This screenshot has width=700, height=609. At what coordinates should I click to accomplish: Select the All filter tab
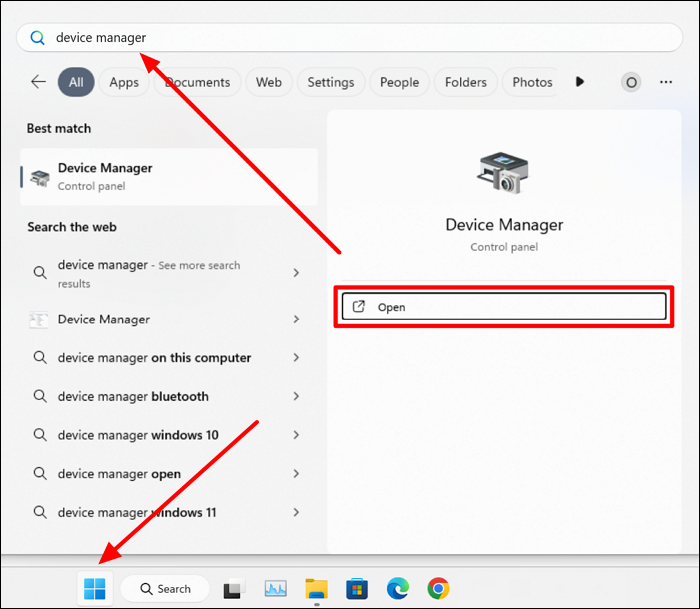[76, 82]
